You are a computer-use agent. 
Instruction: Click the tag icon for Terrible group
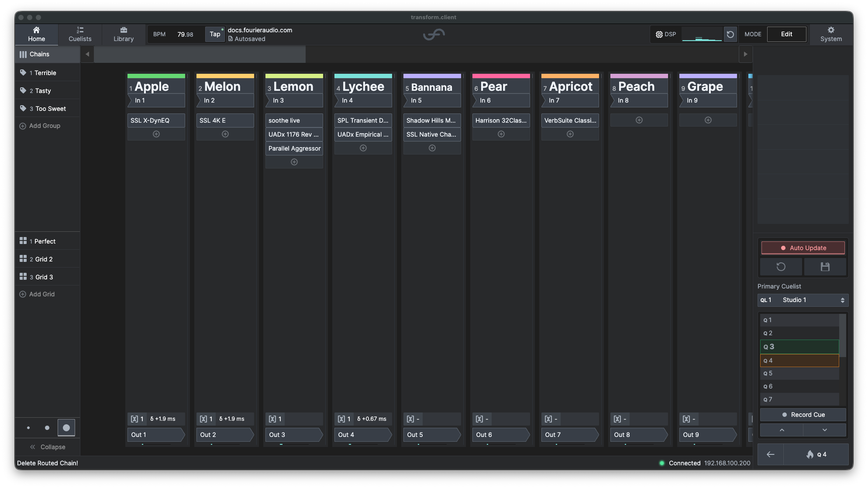23,72
